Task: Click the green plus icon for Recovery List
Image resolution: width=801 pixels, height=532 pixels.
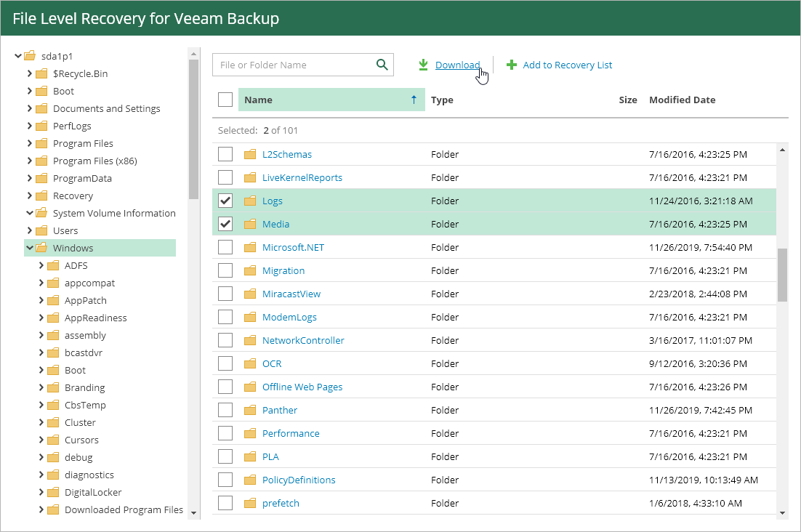Action: 512,65
